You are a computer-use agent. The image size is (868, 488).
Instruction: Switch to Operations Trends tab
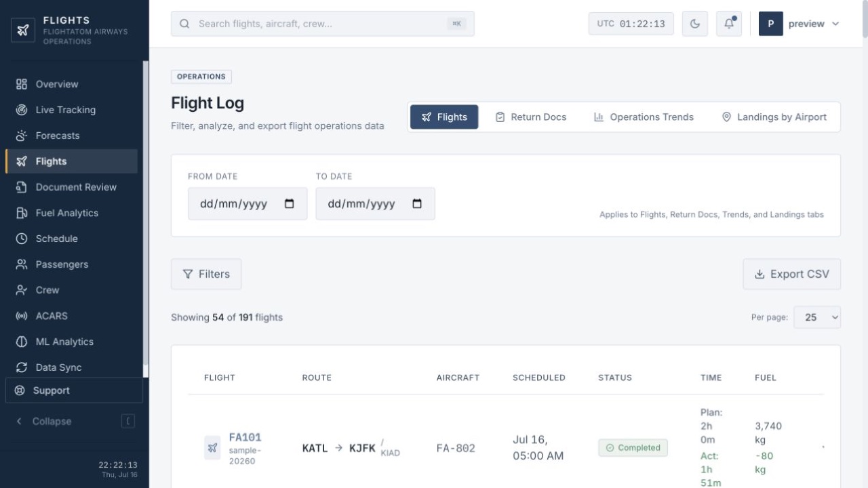tap(644, 117)
